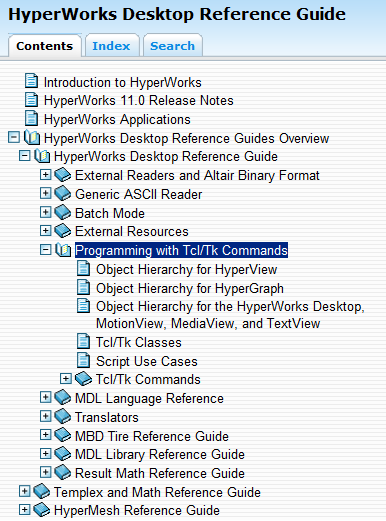The image size is (386, 521).
Task: Click the External Readers closed-book icon
Action: (62, 175)
